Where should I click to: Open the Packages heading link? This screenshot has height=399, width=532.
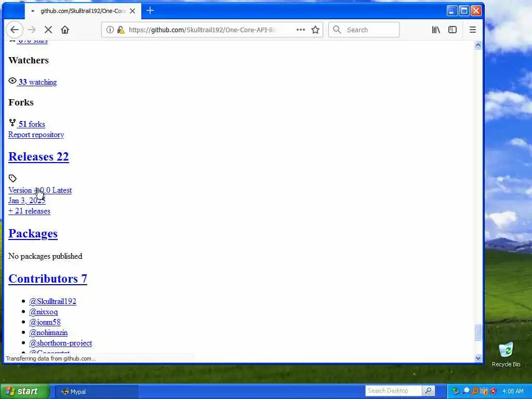click(x=33, y=234)
